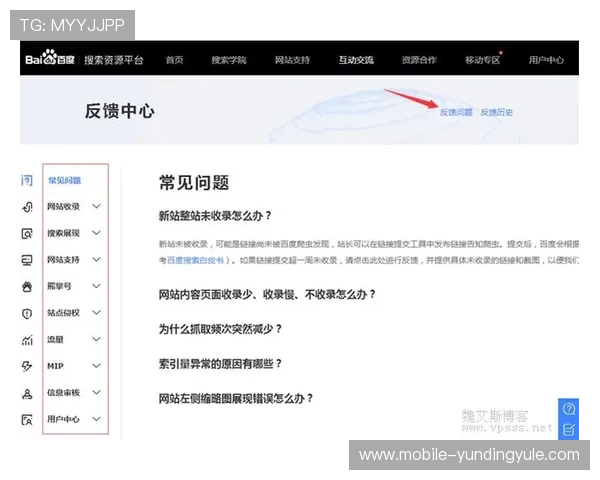Open 用户中心 in top navigation bar
The height and width of the screenshot is (480, 600).
(x=546, y=60)
